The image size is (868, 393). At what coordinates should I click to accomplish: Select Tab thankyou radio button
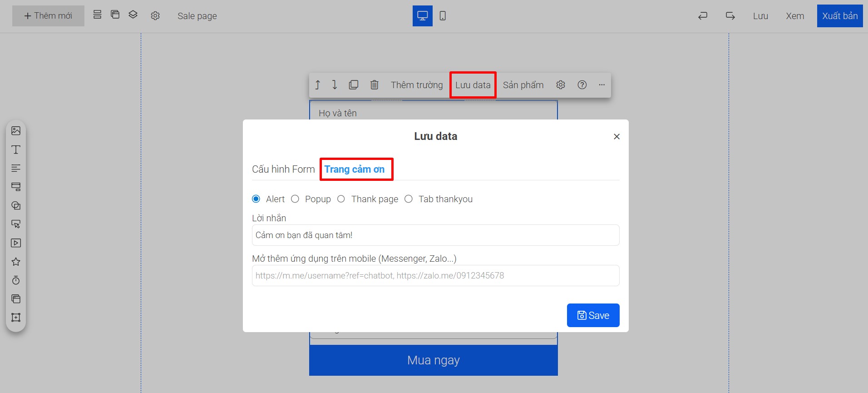(409, 199)
